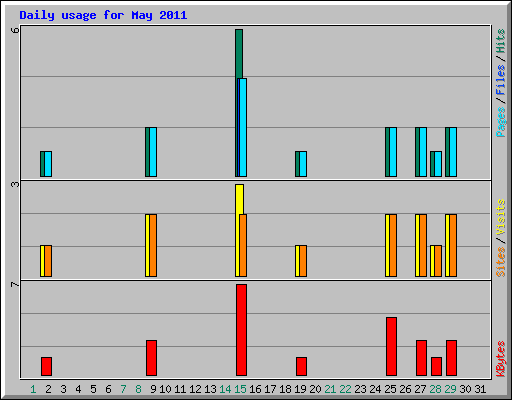512x400 pixels.
Task: Click the 'Pages' legend label
Action: pyautogui.click(x=501, y=122)
